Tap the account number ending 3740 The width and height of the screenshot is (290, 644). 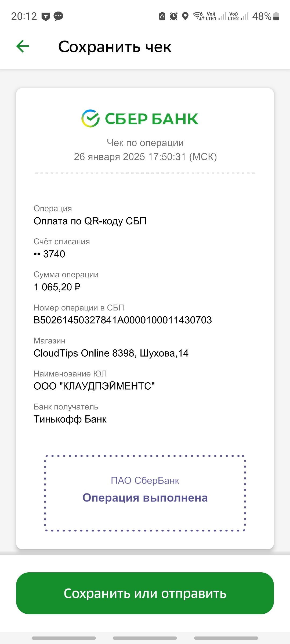click(x=49, y=254)
